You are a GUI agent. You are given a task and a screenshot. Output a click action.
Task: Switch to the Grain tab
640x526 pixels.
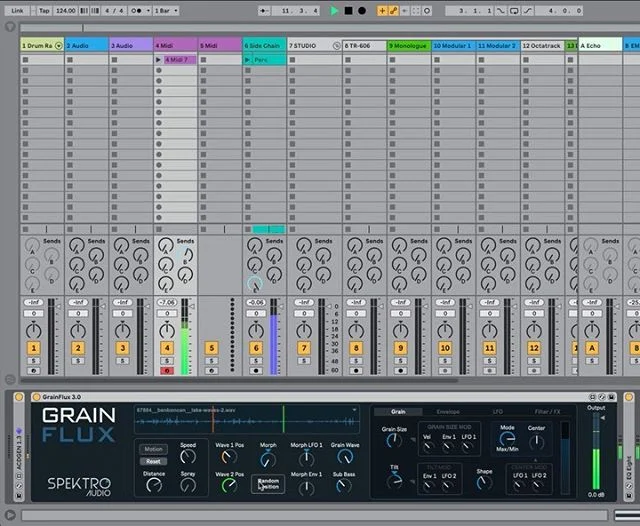[x=398, y=412]
